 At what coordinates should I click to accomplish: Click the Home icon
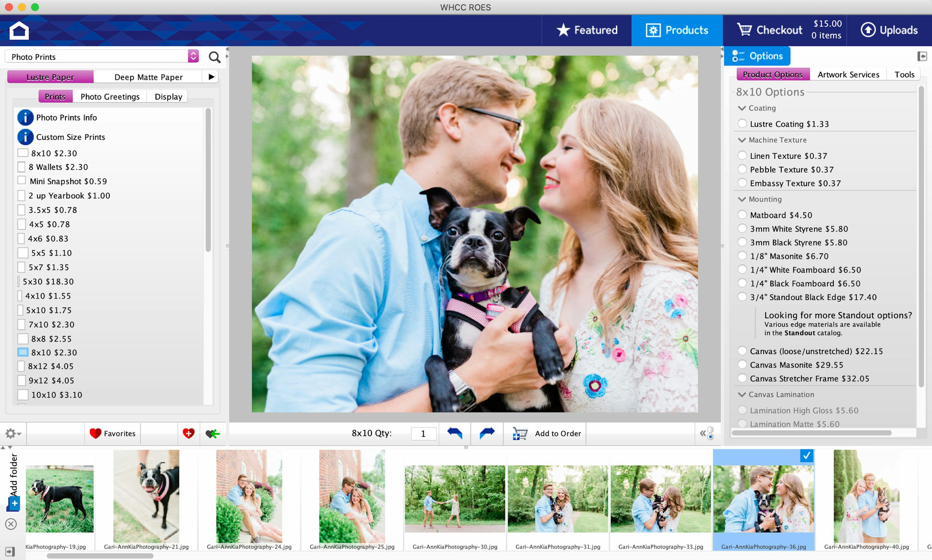point(19,30)
